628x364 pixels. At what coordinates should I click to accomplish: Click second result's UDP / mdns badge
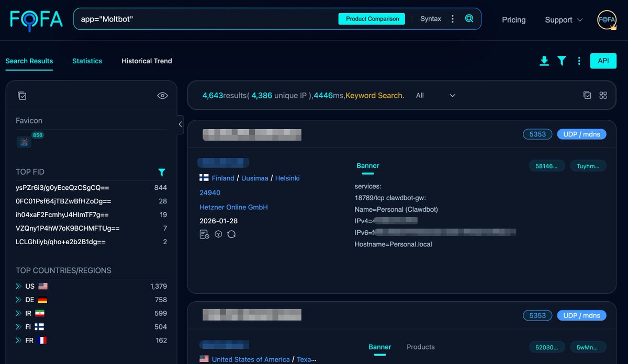[581, 315]
